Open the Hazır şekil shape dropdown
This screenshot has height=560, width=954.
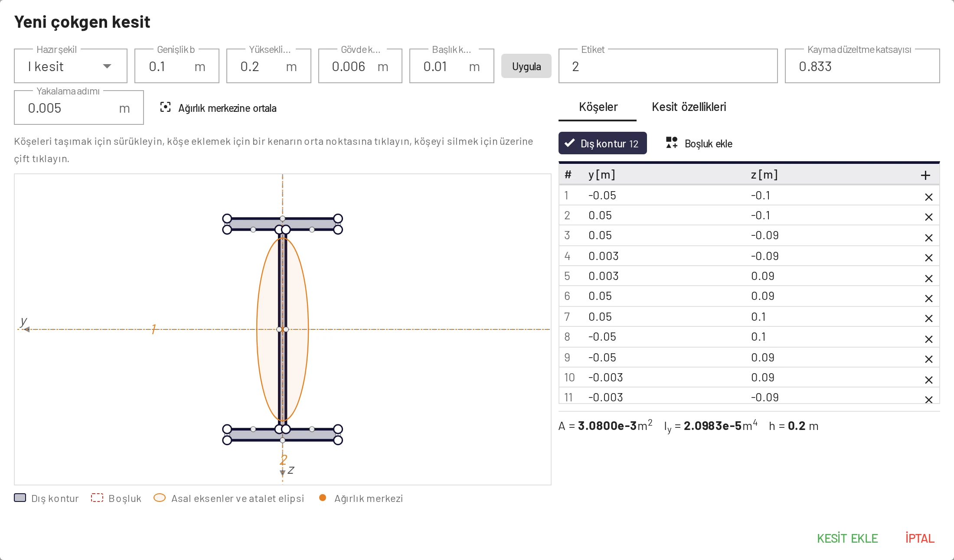(x=71, y=66)
